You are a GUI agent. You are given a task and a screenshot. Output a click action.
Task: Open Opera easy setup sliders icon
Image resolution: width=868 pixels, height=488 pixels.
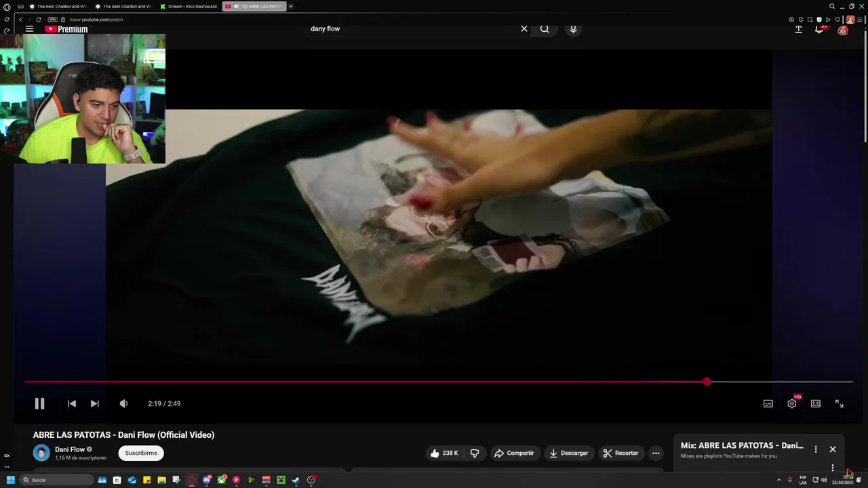[x=861, y=20]
